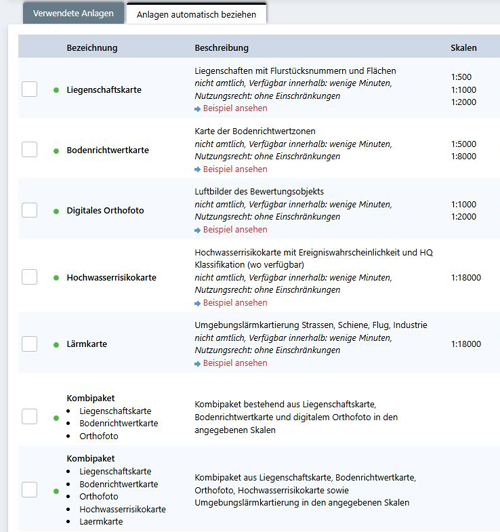Screen dimensions: 500x532
Task: Select the Bodenrichtwertkarte name label
Action: click(108, 150)
